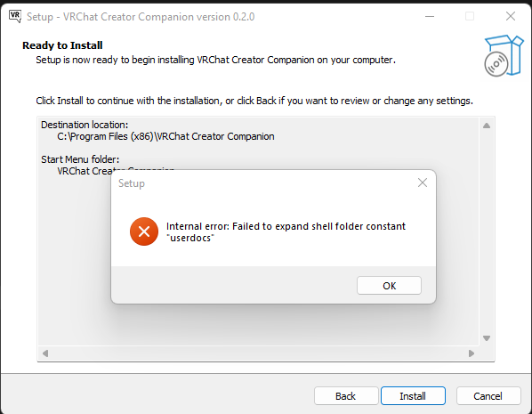Screen dimensions: 532x414
Task: Minimize the Setup installer window
Action: pyautogui.click(x=430, y=16)
